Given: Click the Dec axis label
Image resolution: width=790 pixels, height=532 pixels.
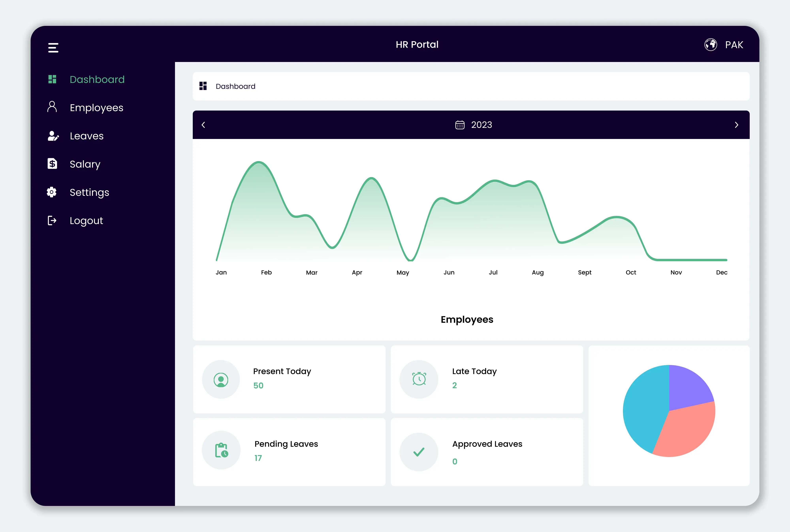Looking at the screenshot, I should click(x=722, y=272).
